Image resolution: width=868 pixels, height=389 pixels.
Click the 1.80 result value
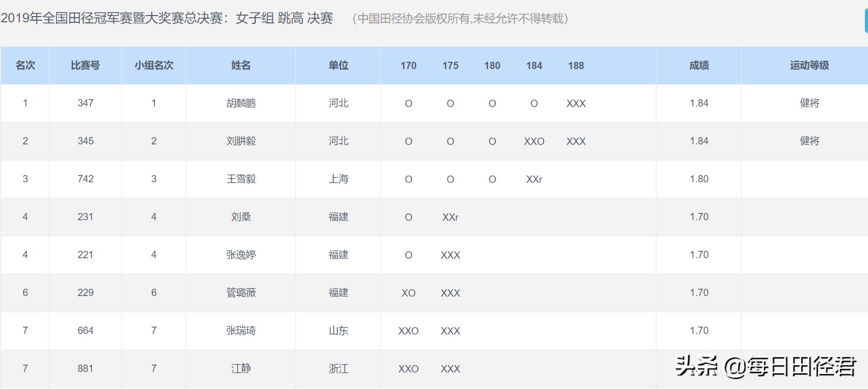[699, 179]
